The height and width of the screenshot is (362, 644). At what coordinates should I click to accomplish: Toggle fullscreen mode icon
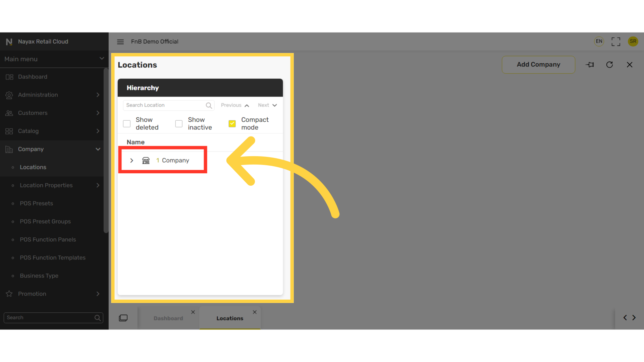click(615, 42)
